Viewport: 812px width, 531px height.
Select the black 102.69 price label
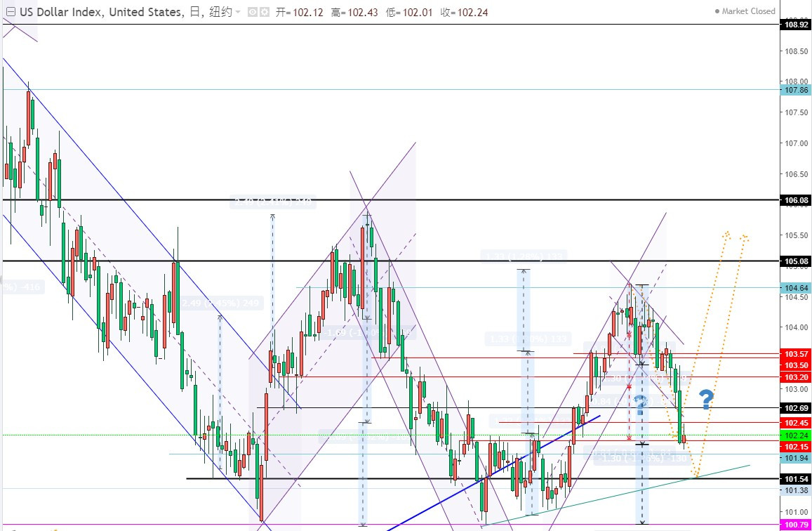[796, 408]
